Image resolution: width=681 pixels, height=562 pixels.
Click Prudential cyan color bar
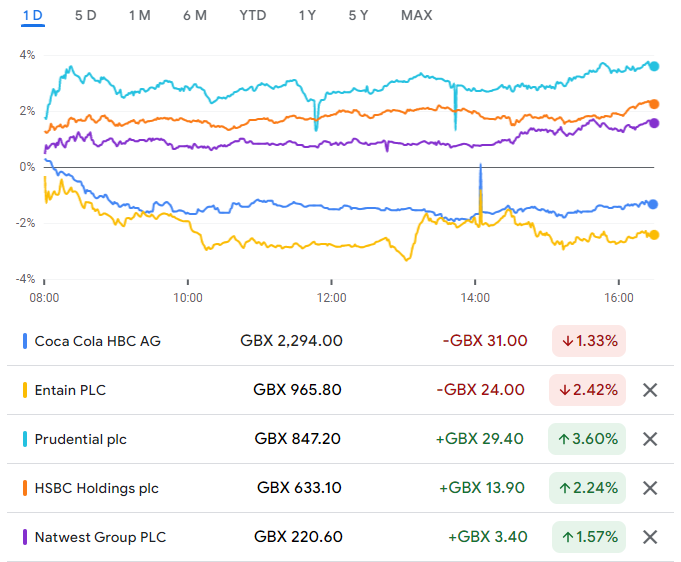coord(25,439)
